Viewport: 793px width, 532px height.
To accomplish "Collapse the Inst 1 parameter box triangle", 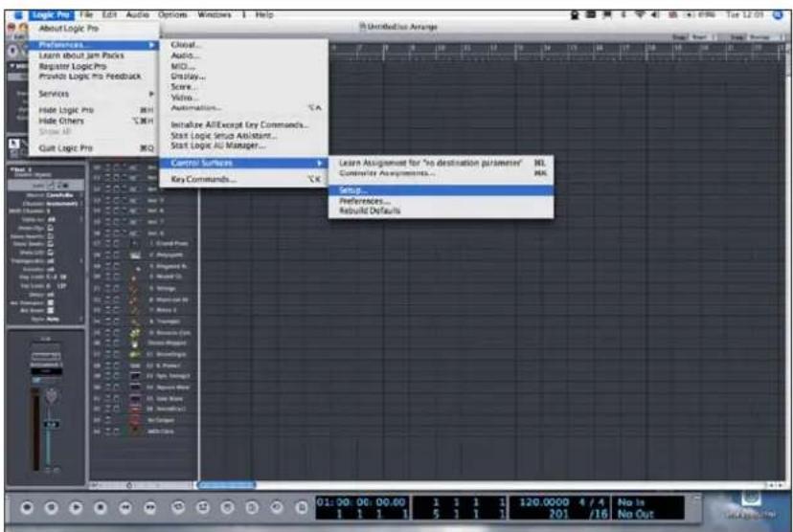I will (11, 169).
